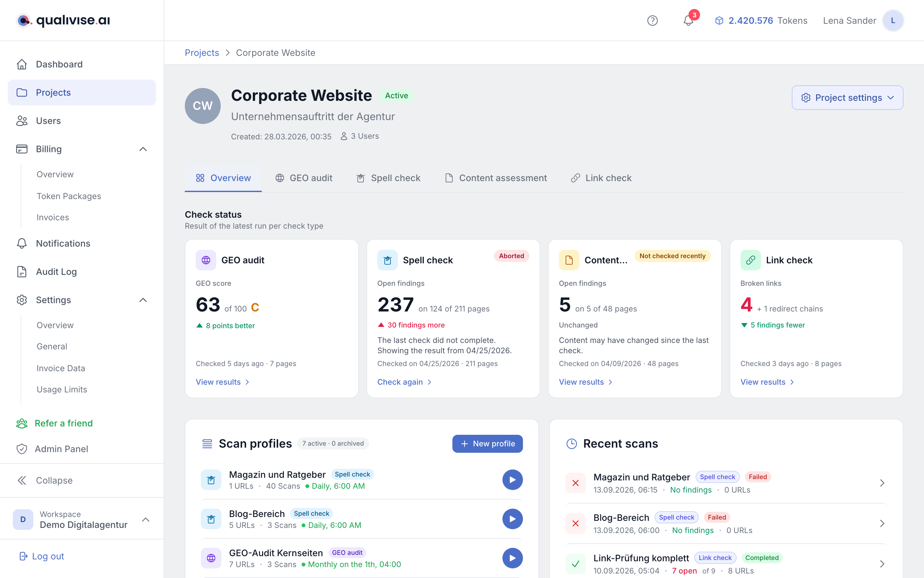The width and height of the screenshot is (924, 578).
Task: Collapse the Settings sidebar section
Action: point(143,300)
